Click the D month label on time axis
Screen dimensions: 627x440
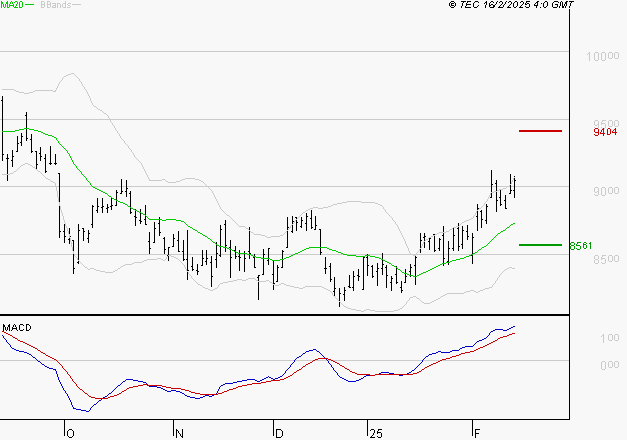(x=279, y=434)
